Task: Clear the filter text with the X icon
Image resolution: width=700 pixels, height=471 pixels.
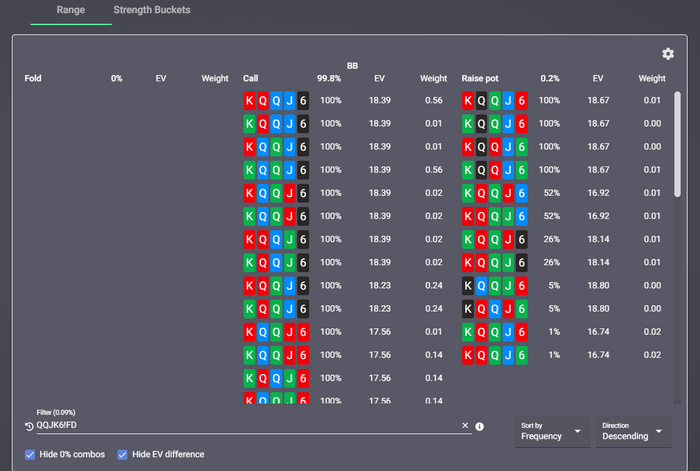Action: (x=465, y=425)
